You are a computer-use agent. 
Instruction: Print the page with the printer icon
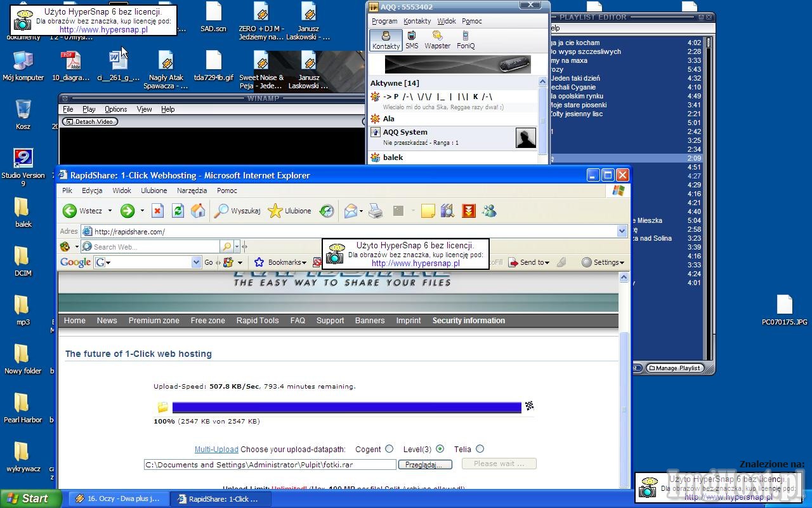point(376,211)
